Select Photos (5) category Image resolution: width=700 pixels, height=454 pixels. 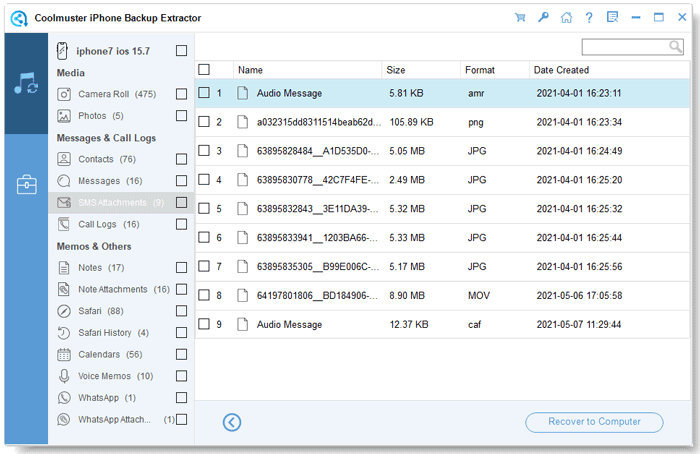click(101, 116)
